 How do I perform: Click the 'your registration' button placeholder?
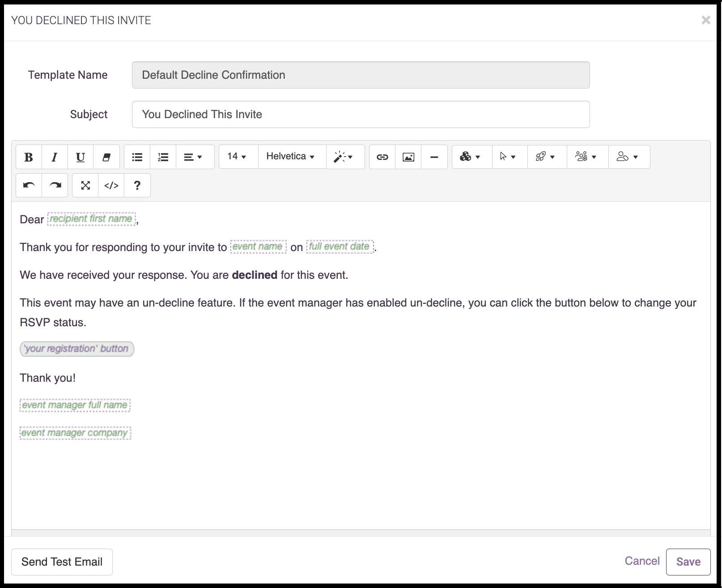coord(77,349)
